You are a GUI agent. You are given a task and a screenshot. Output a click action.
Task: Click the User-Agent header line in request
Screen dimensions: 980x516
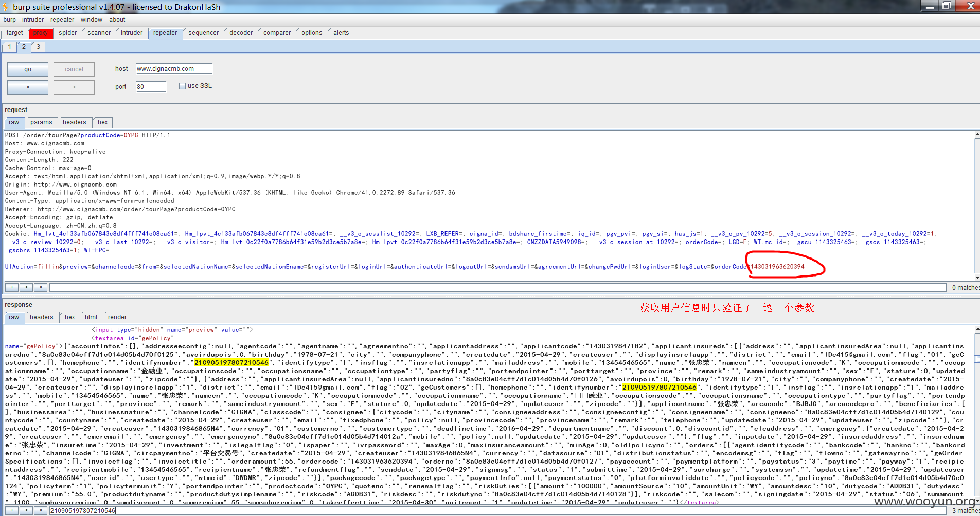[230, 193]
